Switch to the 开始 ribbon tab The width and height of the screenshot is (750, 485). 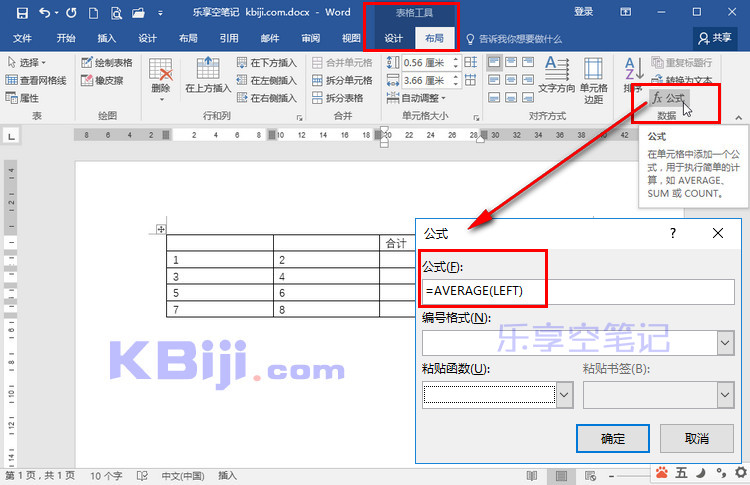click(66, 38)
